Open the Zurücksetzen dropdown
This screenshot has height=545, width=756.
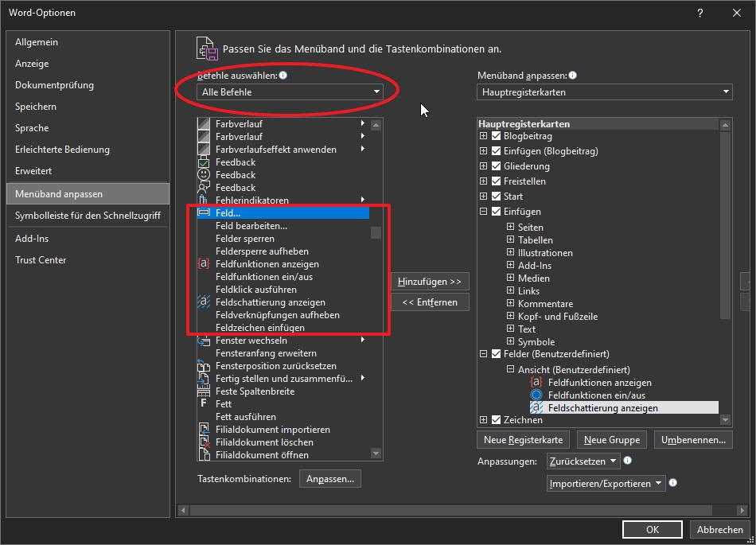point(583,461)
